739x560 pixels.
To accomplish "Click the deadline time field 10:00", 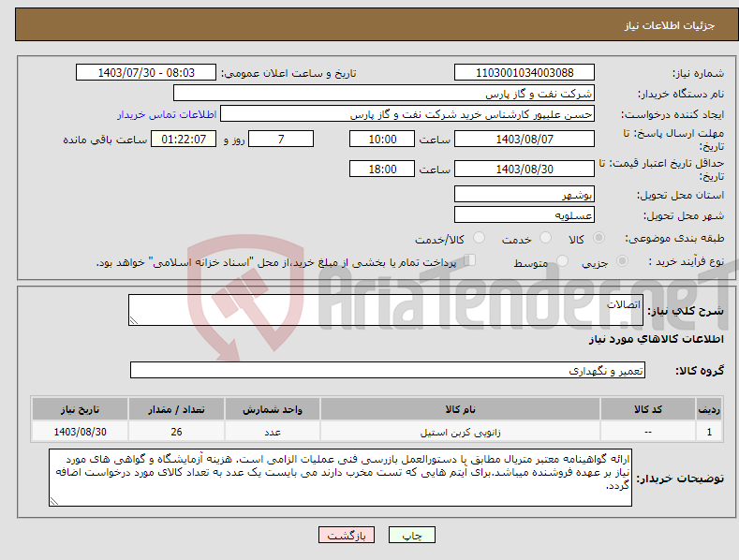I will click(x=382, y=139).
